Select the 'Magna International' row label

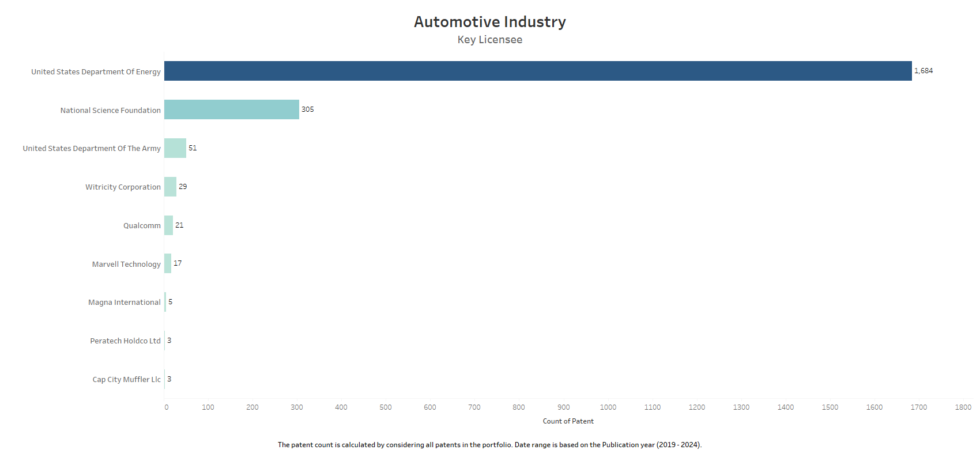tap(124, 303)
